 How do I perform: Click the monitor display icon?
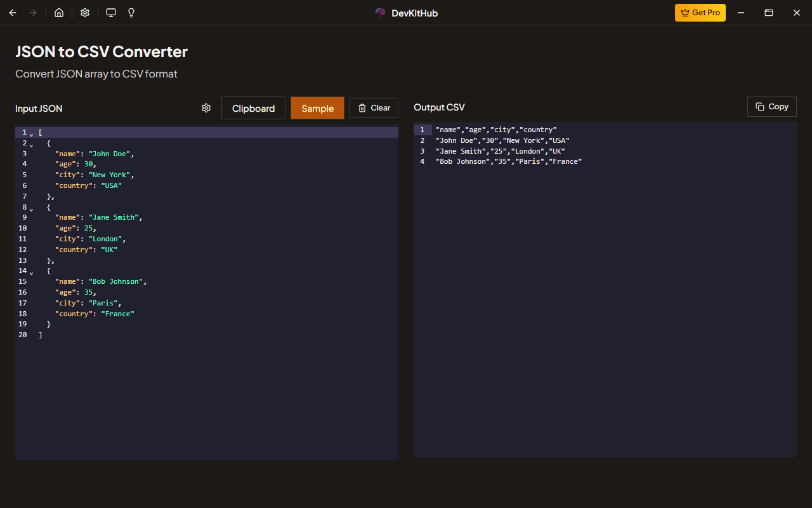pyautogui.click(x=111, y=13)
